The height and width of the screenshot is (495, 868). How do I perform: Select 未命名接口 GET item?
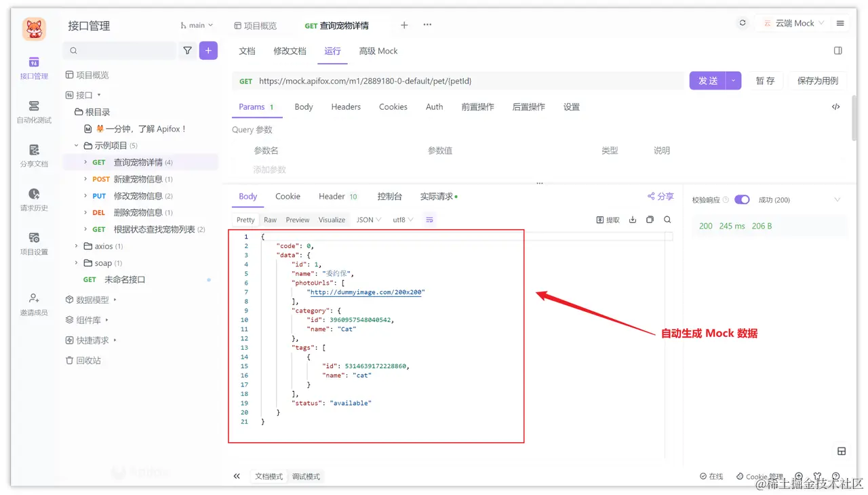click(x=140, y=279)
